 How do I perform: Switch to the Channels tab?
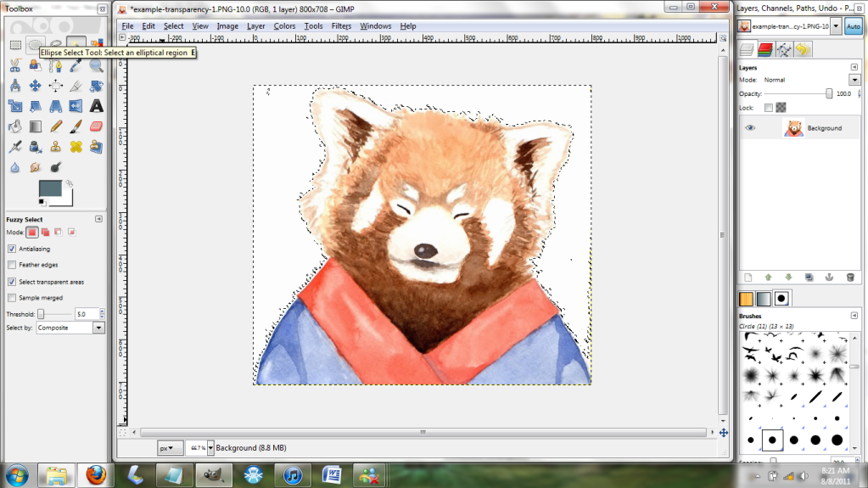tap(765, 50)
